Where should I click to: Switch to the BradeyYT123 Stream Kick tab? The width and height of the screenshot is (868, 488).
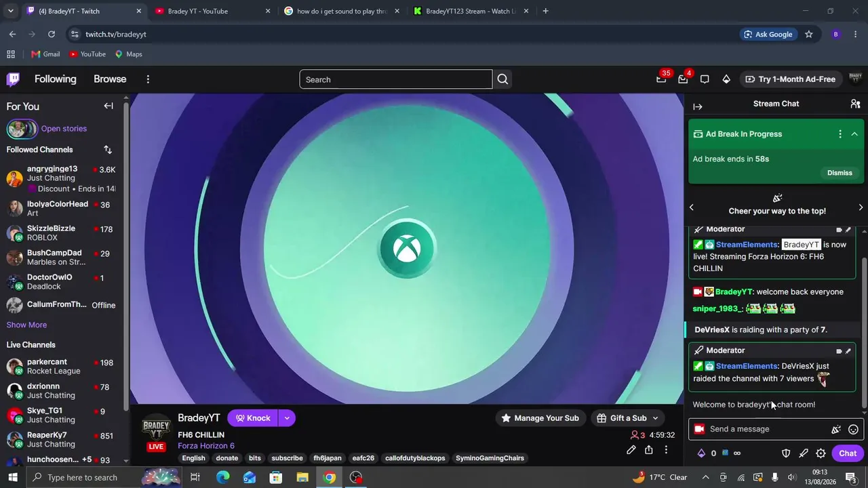pos(471,11)
